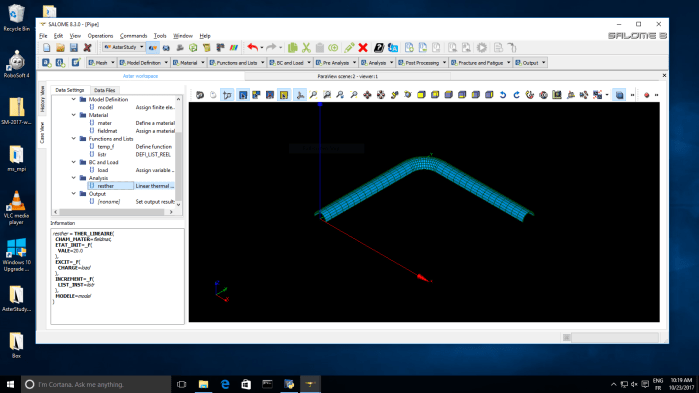Open the View menu
Viewport: 699px width, 393px height.
coord(75,36)
